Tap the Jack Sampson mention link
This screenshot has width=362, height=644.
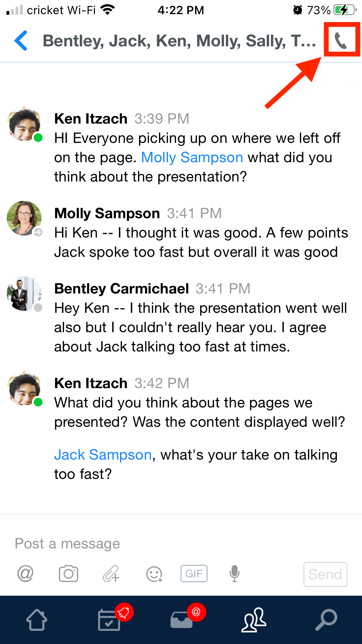point(103,454)
